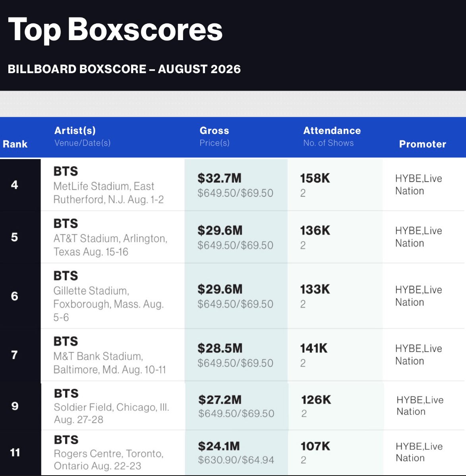
Task: Click HYBE,Live Nation in Rogers Centre row
Action: click(419, 452)
